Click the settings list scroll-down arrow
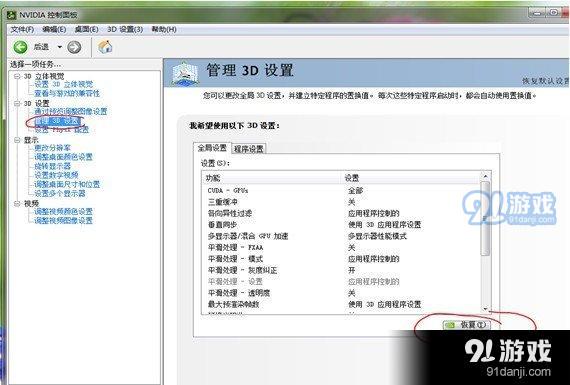Viewport: 570px width, 385px height. pos(485,309)
